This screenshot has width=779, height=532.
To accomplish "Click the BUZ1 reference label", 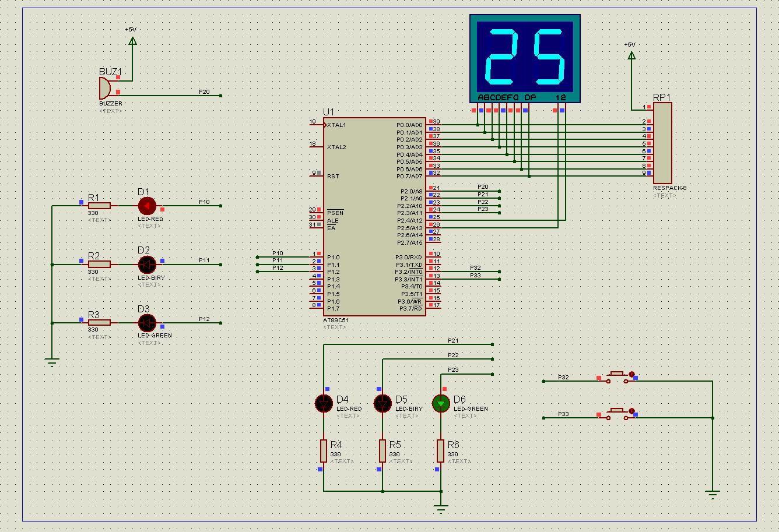I will point(110,72).
